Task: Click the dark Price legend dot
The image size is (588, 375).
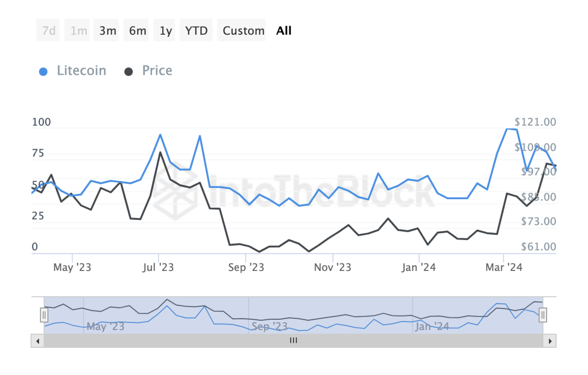Action: tap(128, 70)
